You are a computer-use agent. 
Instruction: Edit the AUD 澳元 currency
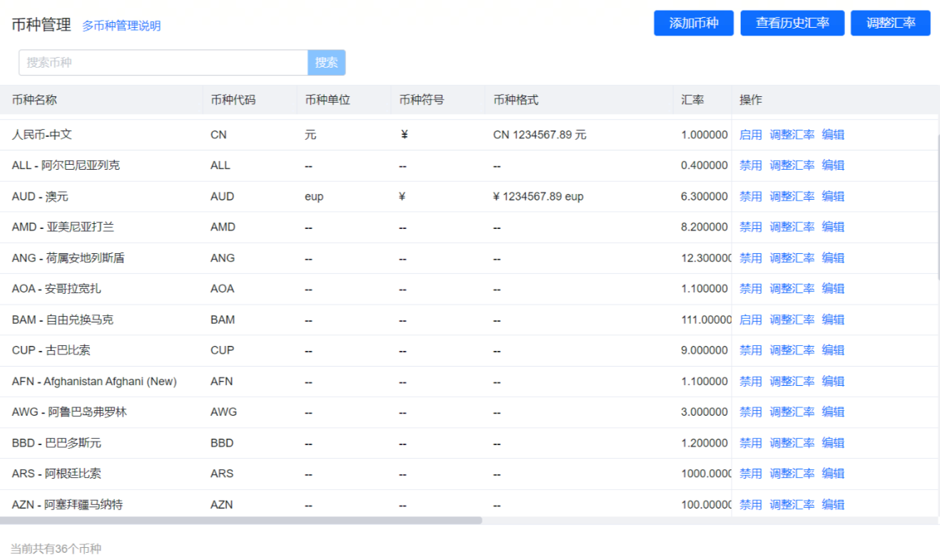(x=833, y=196)
